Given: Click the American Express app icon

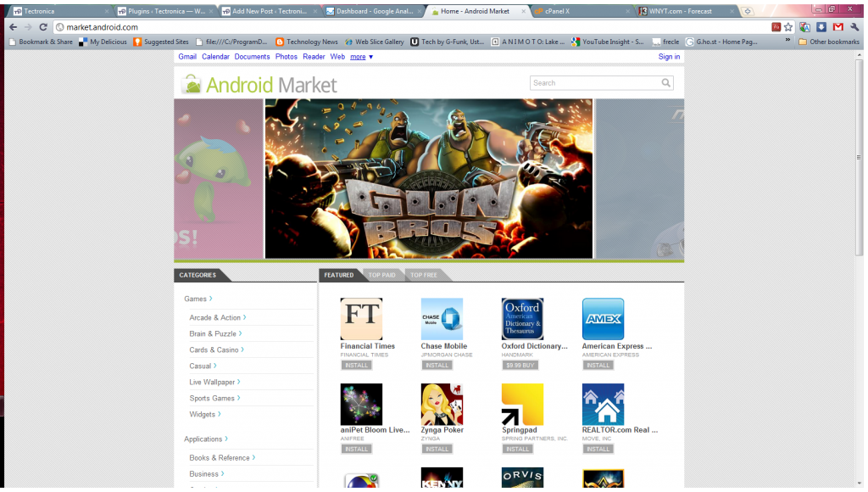Looking at the screenshot, I should (x=603, y=319).
